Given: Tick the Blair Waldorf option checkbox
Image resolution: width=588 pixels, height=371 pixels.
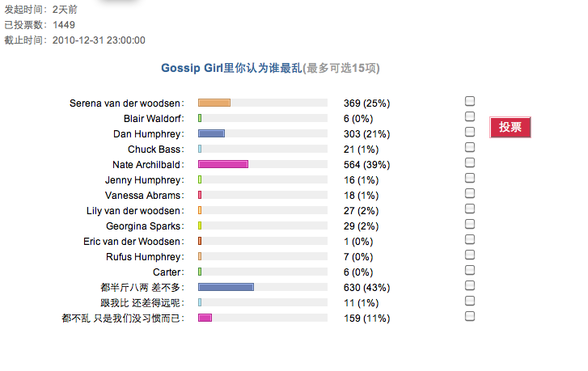Looking at the screenshot, I should click(469, 116).
